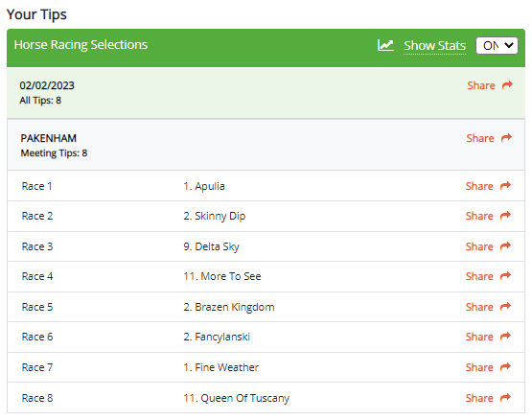The width and height of the screenshot is (532, 420).
Task: Click Share text in Race 8 row
Action: click(x=479, y=398)
